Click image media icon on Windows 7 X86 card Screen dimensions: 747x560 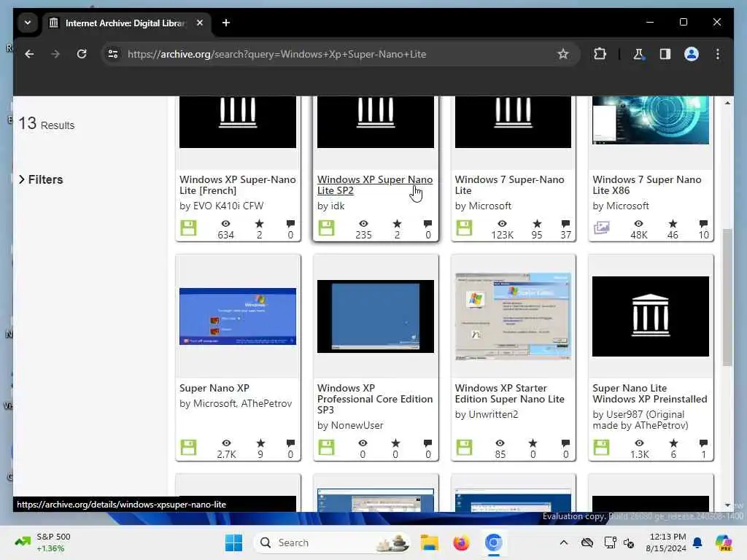coord(601,228)
